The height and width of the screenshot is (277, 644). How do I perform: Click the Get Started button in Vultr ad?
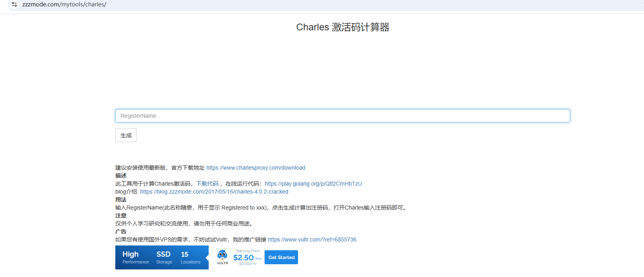[x=281, y=257]
